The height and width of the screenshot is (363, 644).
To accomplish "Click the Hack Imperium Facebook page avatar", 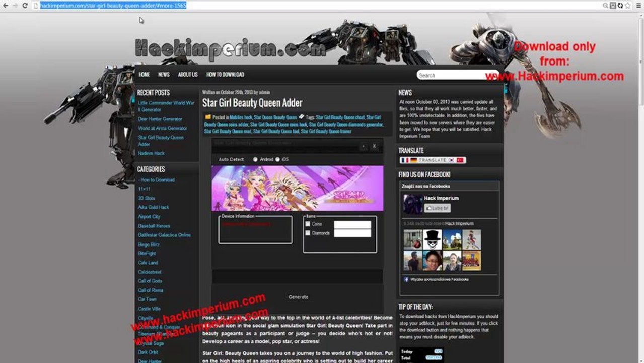I will [x=413, y=205].
